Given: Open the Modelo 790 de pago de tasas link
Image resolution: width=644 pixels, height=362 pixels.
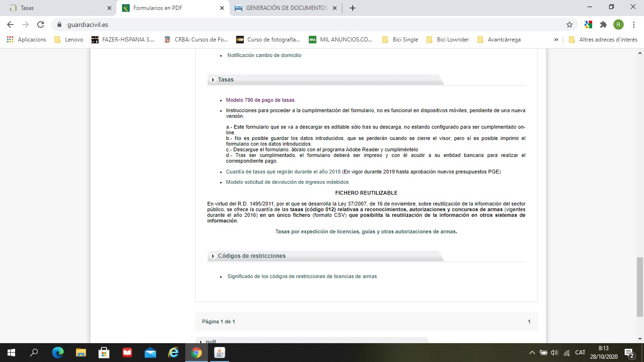Looking at the screenshot, I should pyautogui.click(x=260, y=100).
